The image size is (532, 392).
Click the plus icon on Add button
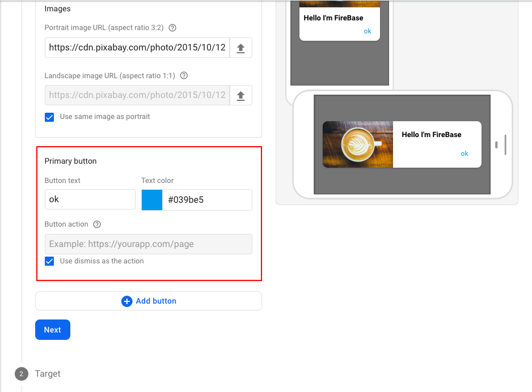click(x=126, y=301)
